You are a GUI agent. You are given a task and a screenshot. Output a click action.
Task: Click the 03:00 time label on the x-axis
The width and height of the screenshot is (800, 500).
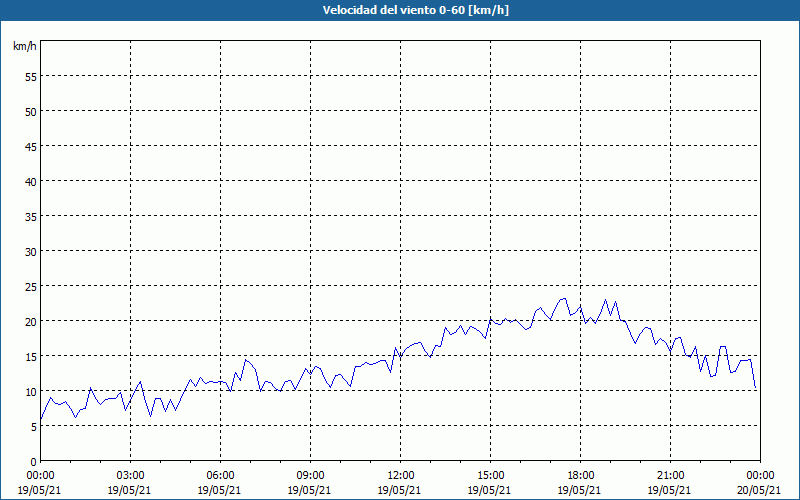130,475
